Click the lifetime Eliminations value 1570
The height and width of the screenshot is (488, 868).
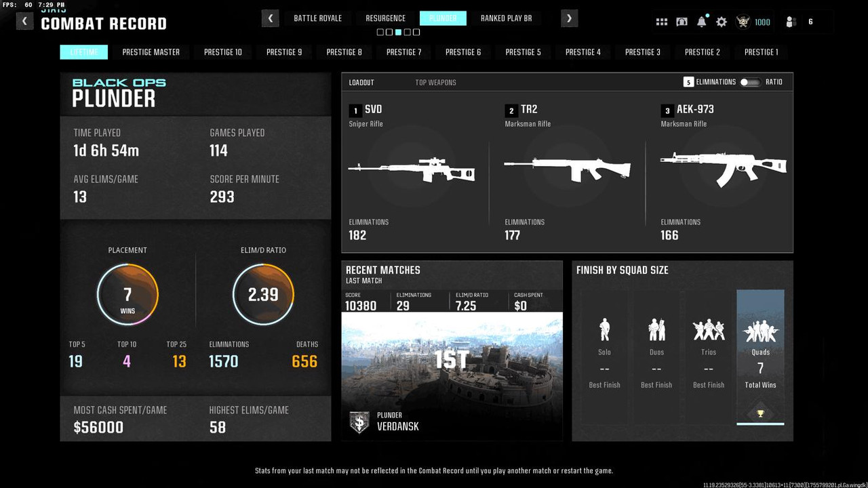click(224, 361)
